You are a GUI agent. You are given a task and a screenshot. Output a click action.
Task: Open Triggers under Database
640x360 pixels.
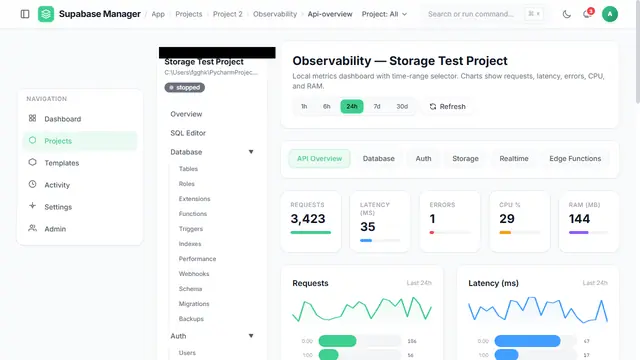(191, 229)
